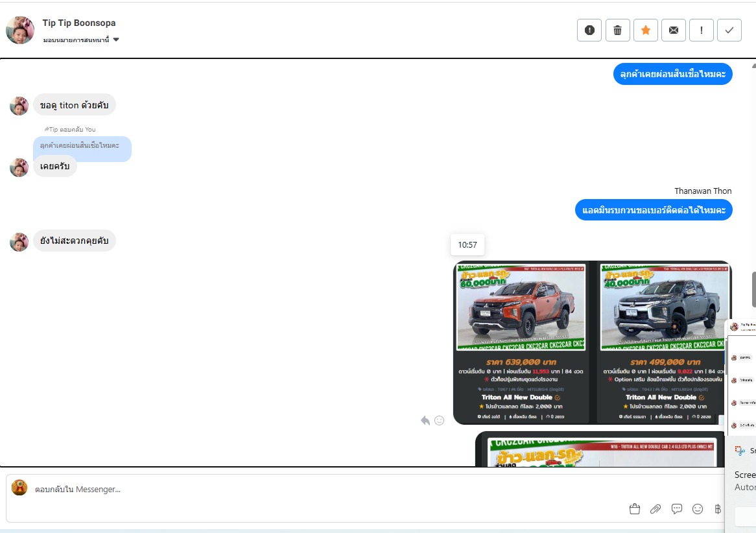Screen dimensions: 756x533
Task: Mark conversation as unread with the envelope icon
Action: pos(674,30)
